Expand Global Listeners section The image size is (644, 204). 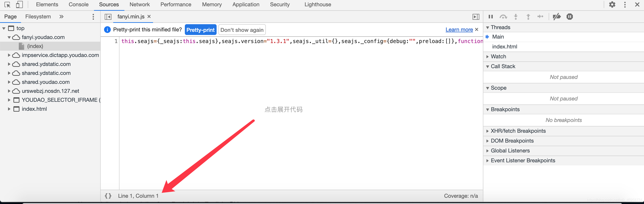pyautogui.click(x=563, y=151)
